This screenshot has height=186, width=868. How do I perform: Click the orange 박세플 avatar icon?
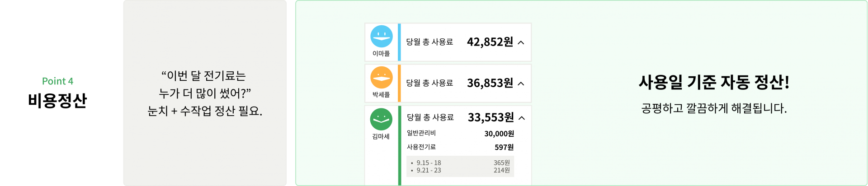[x=382, y=78]
